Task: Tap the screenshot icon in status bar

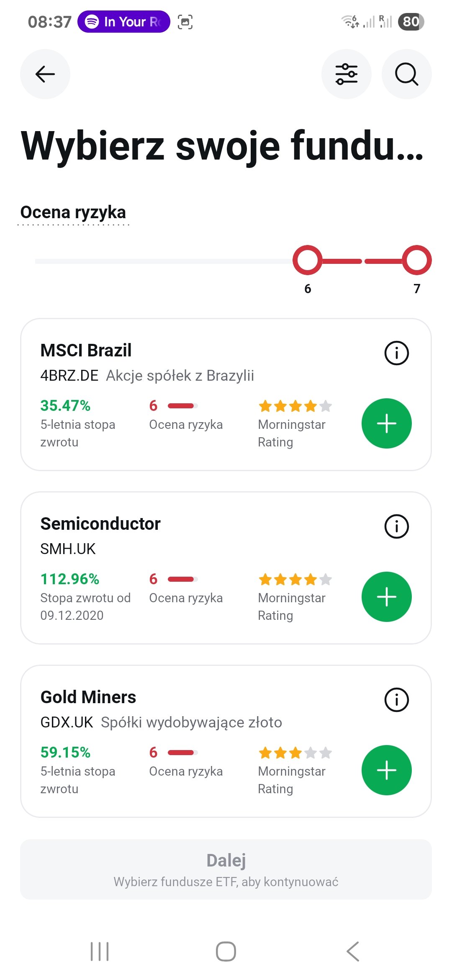Action: click(x=185, y=22)
